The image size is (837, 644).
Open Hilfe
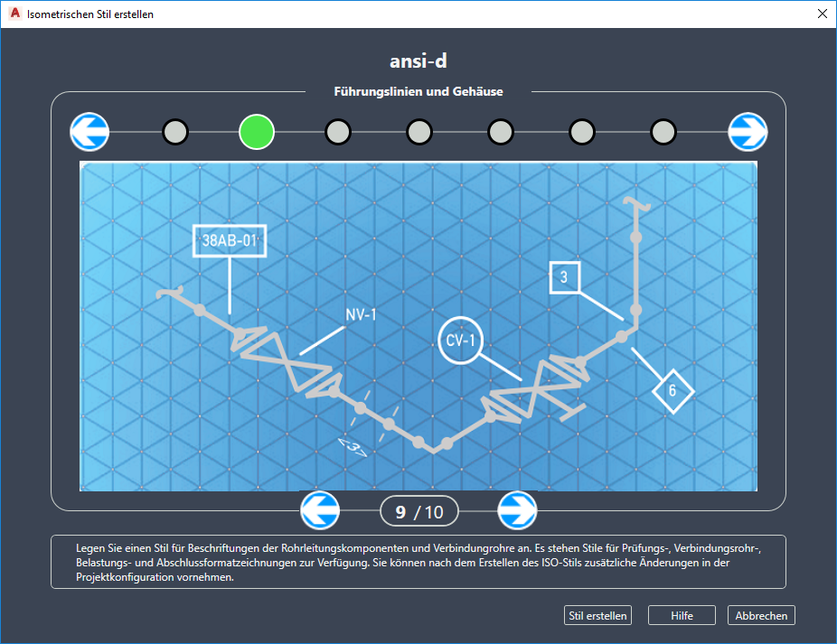682,615
